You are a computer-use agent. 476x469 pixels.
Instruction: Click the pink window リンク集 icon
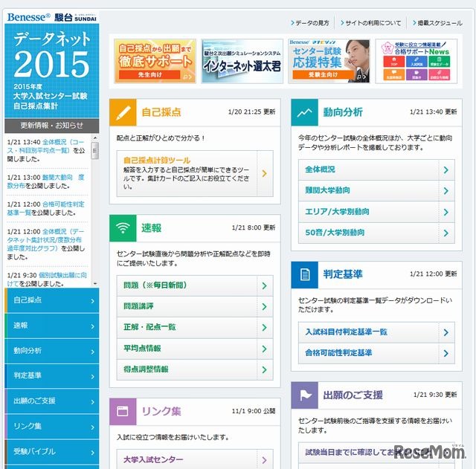123,412
